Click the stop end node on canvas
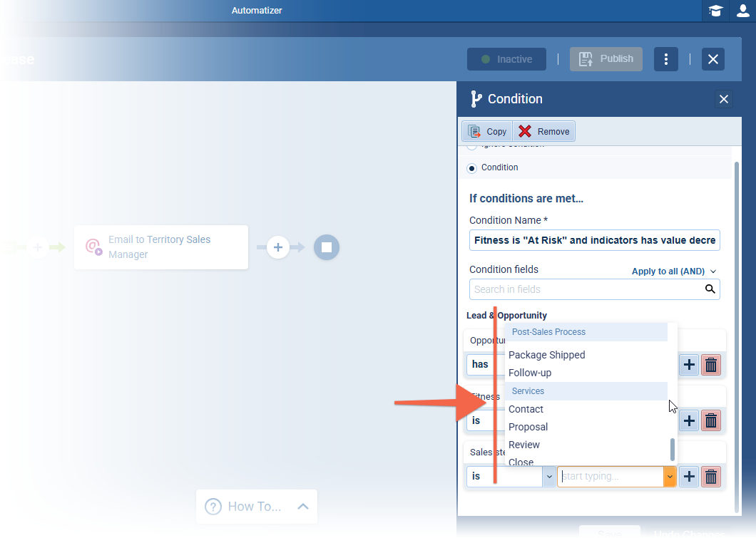This screenshot has height=538, width=756. click(x=327, y=247)
